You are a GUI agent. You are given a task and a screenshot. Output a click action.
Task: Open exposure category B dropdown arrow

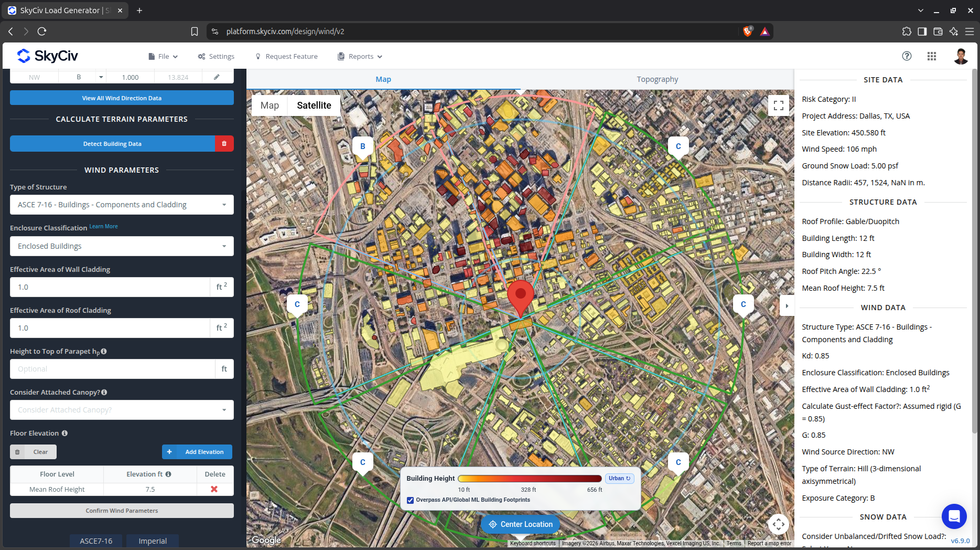tap(101, 77)
